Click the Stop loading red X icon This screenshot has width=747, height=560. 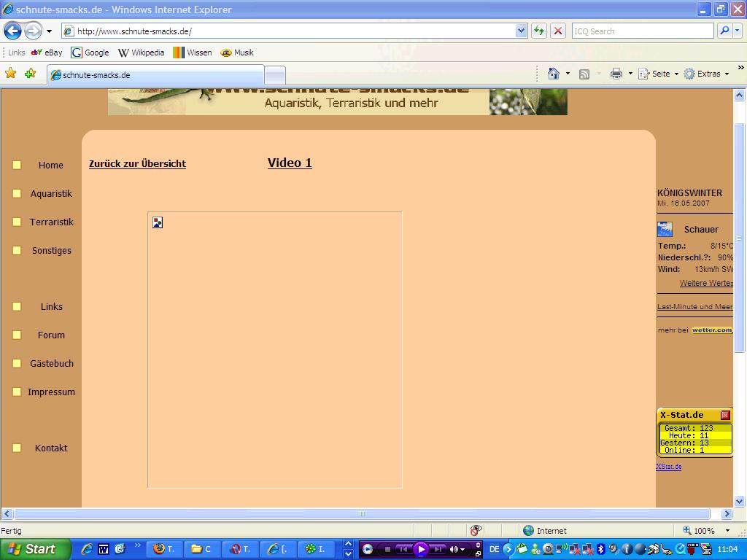pyautogui.click(x=558, y=31)
